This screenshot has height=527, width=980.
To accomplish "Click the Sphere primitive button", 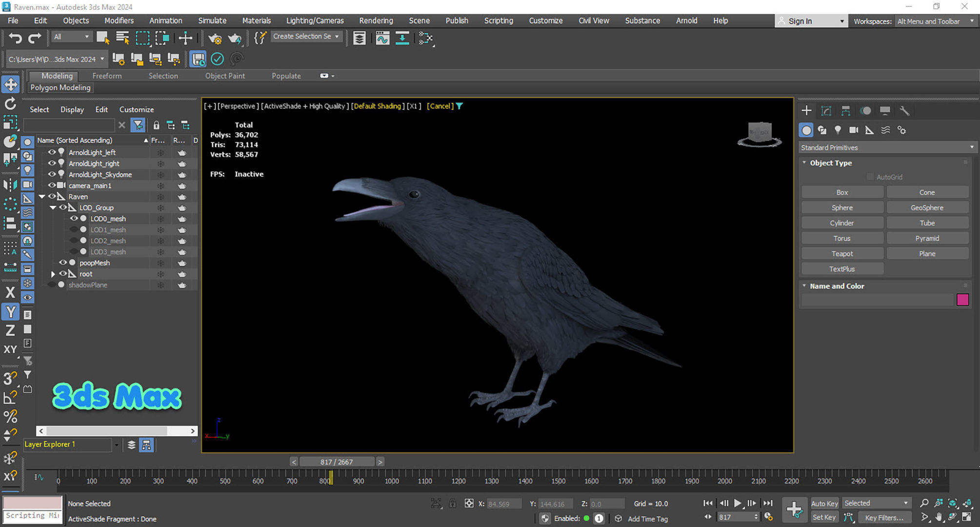I will tap(842, 208).
